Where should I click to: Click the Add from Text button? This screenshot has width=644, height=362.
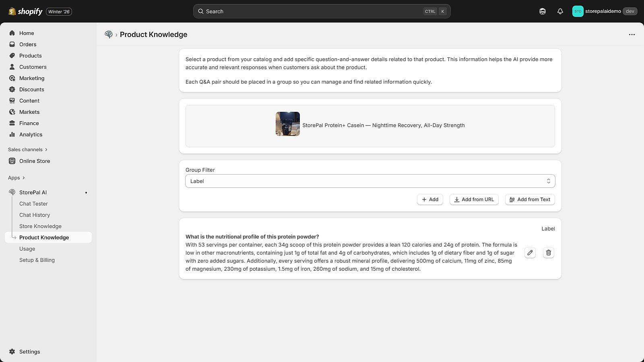point(530,200)
